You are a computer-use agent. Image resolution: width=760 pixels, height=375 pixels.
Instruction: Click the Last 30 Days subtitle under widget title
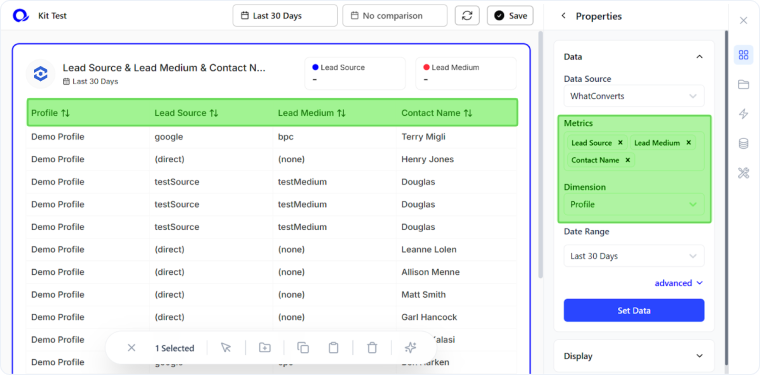tap(91, 81)
